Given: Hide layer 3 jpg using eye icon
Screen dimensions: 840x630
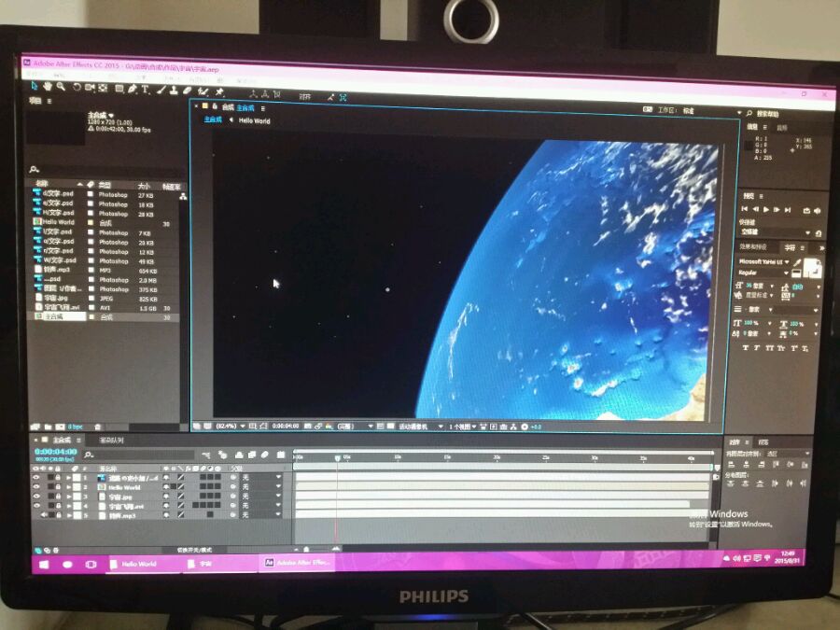Looking at the screenshot, I should click(36, 497).
